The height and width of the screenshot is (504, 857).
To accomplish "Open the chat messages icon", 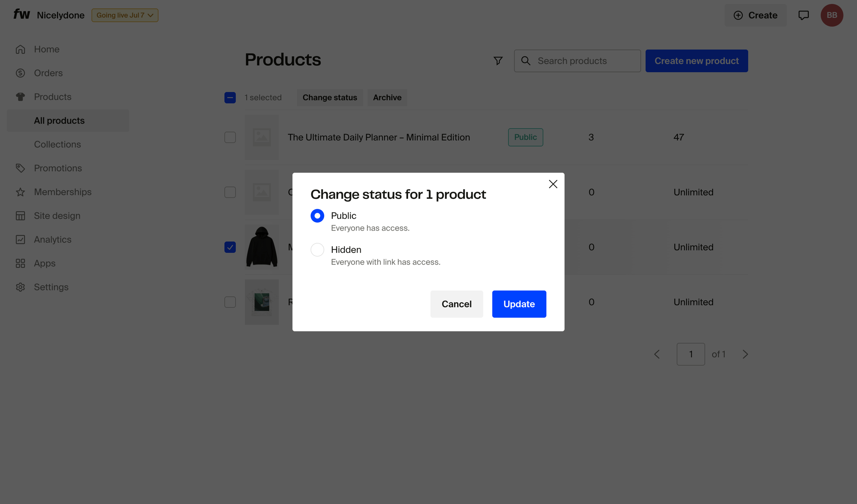I will tap(803, 15).
